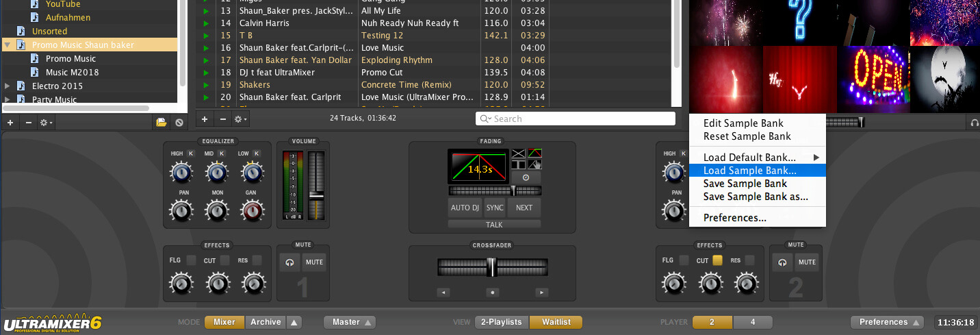This screenshot has height=335, width=980.
Task: Add track with playlist plus icon
Action: (205, 119)
